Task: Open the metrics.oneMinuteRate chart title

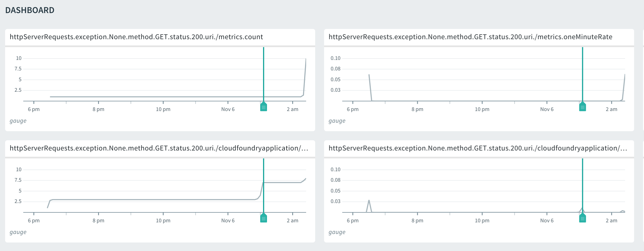Action: (x=470, y=37)
